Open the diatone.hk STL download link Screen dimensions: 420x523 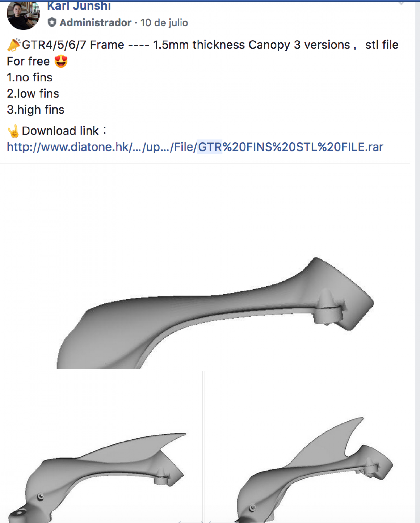pyautogui.click(x=195, y=147)
